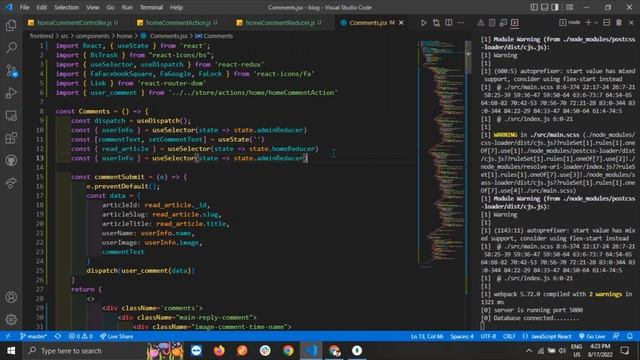Viewport: 640px width, 360px height.
Task: Open the Accounts menu icon
Action: [x=11, y=297]
